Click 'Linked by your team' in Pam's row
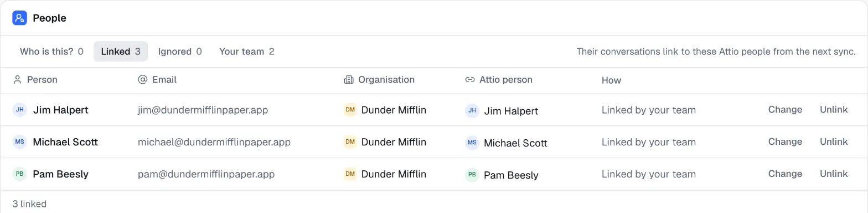The width and height of the screenshot is (868, 213). point(649,175)
